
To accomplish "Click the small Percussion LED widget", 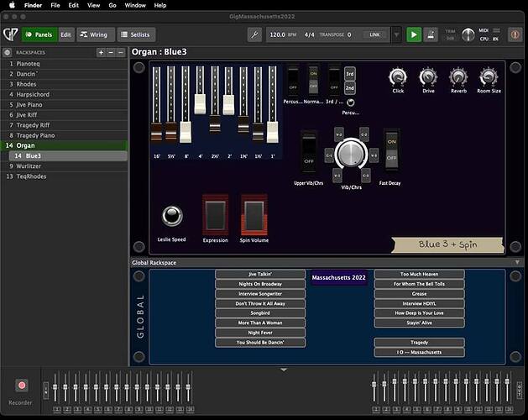I will [350, 102].
